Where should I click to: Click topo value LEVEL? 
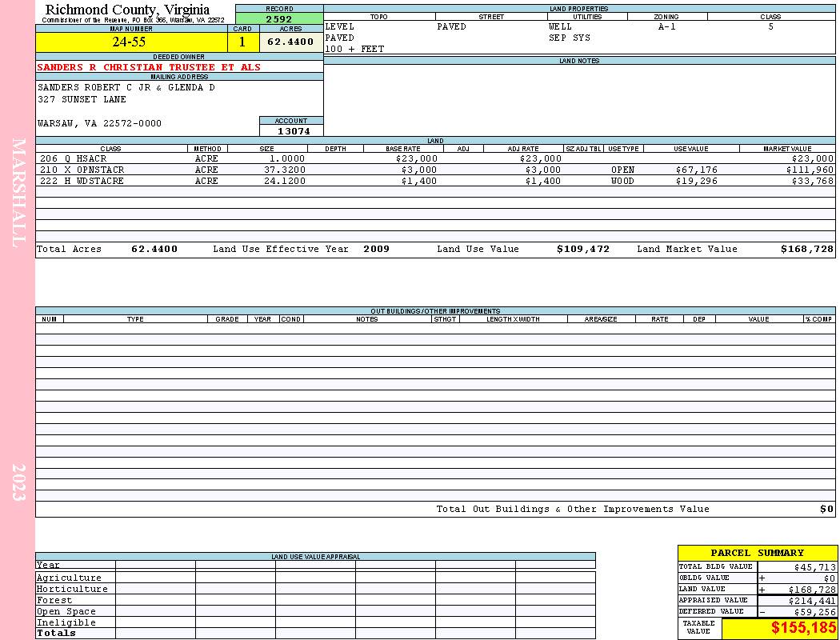[x=340, y=26]
